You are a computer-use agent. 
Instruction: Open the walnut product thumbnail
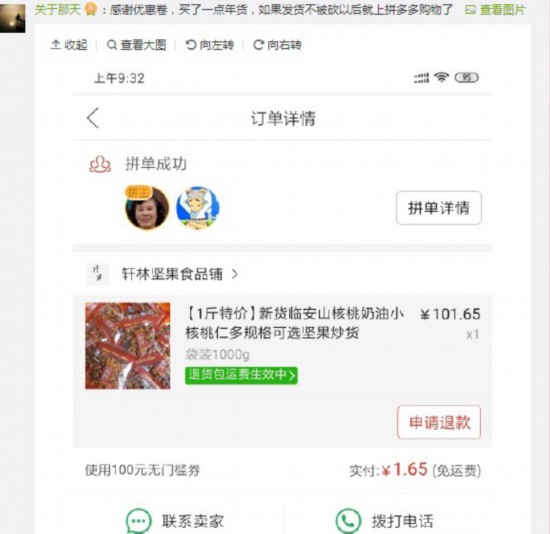click(128, 346)
